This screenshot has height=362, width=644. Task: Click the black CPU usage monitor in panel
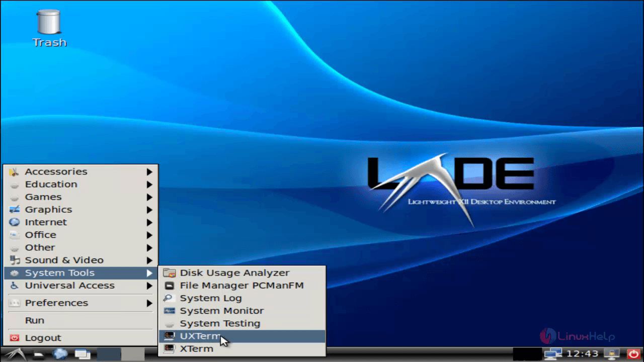pos(527,354)
